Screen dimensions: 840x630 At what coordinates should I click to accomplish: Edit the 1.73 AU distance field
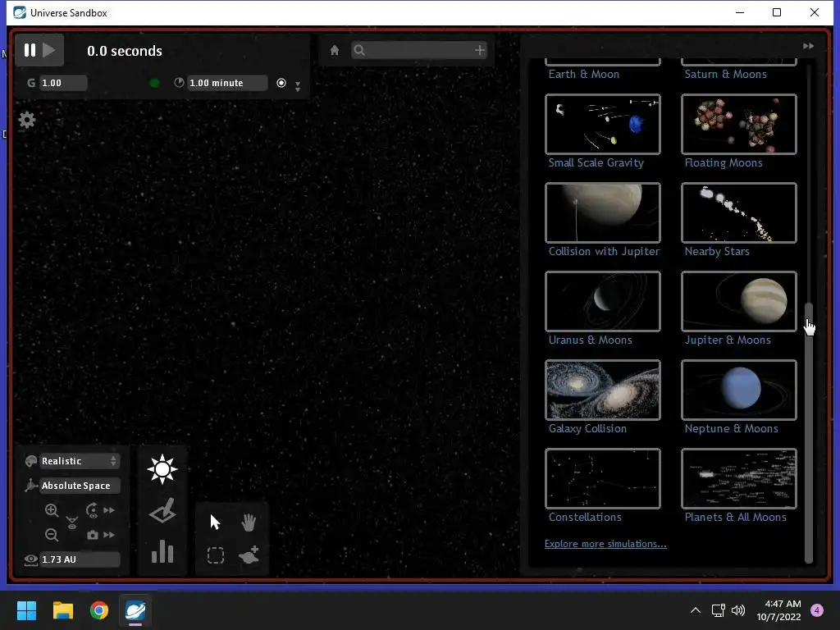80,559
